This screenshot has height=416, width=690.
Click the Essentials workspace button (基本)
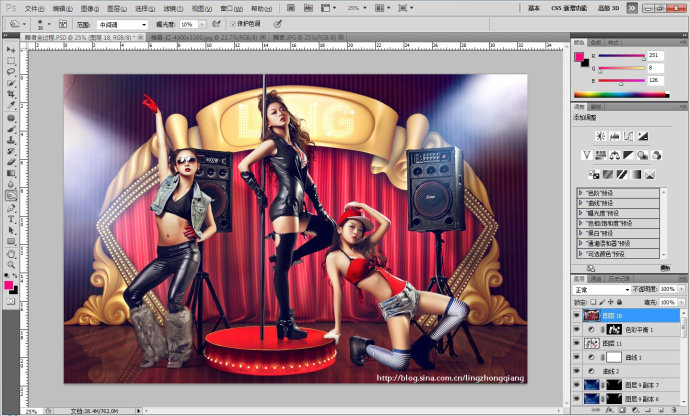point(533,8)
